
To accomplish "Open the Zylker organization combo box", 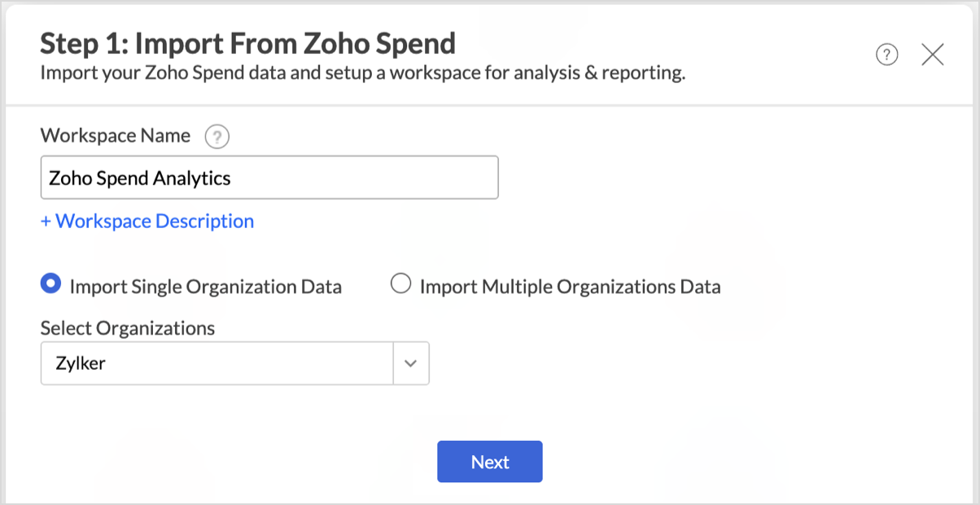I will tap(217, 363).
